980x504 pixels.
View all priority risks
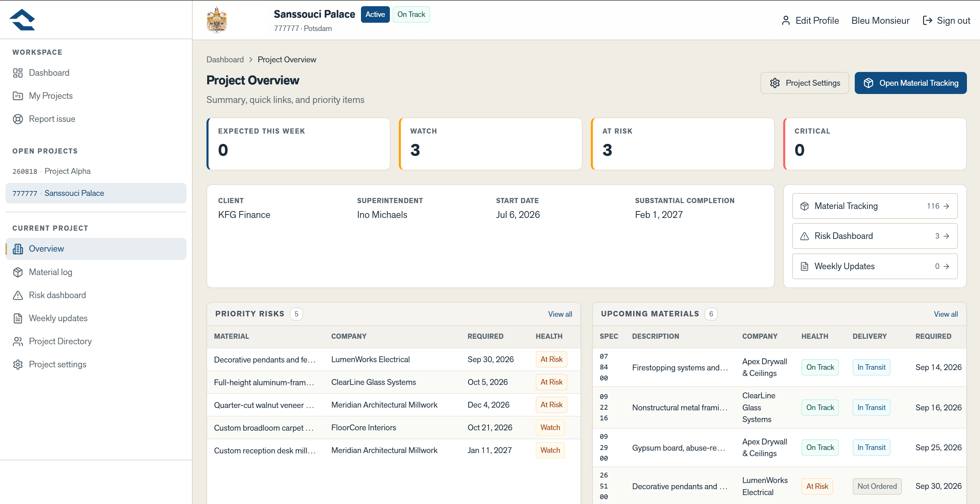(560, 314)
